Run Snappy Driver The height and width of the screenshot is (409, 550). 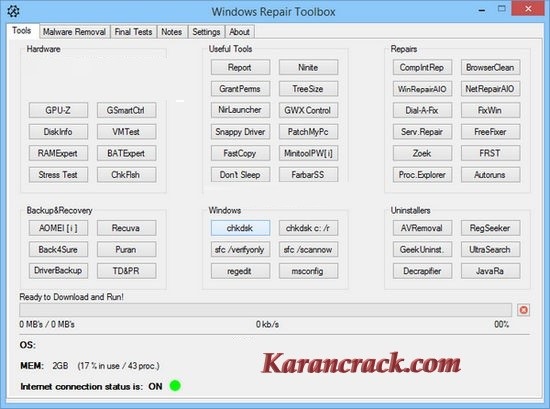coord(240,132)
